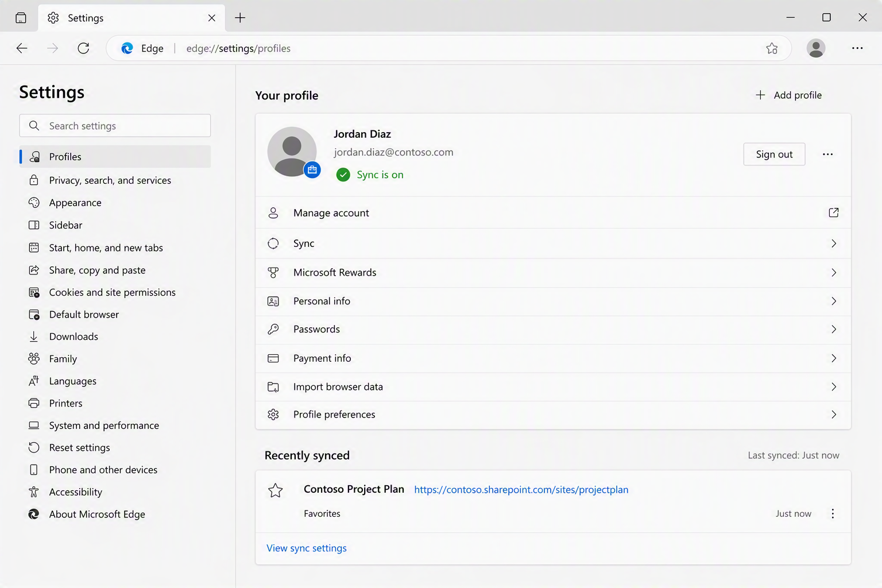Expand the Import browser data chevron
Viewport: 882px width, 588px height.
click(834, 387)
